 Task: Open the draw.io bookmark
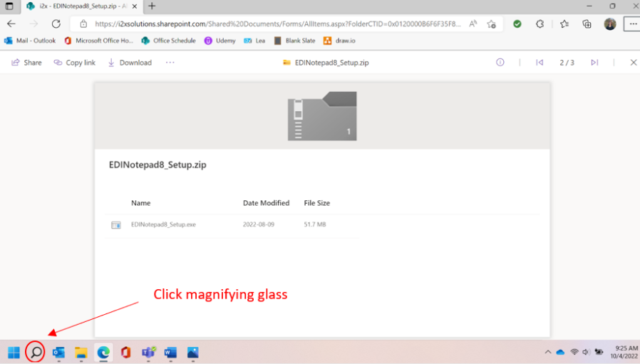(x=339, y=41)
